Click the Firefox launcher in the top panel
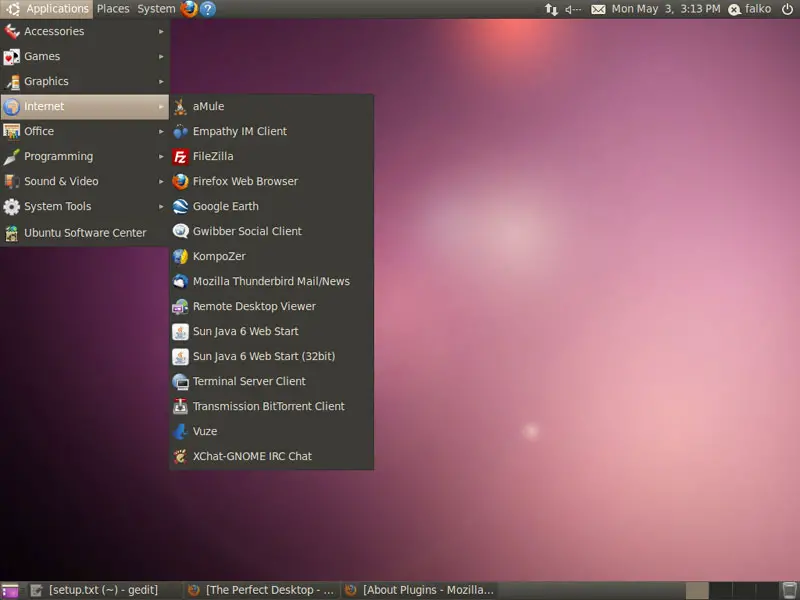The width and height of the screenshot is (800, 600). (189, 9)
